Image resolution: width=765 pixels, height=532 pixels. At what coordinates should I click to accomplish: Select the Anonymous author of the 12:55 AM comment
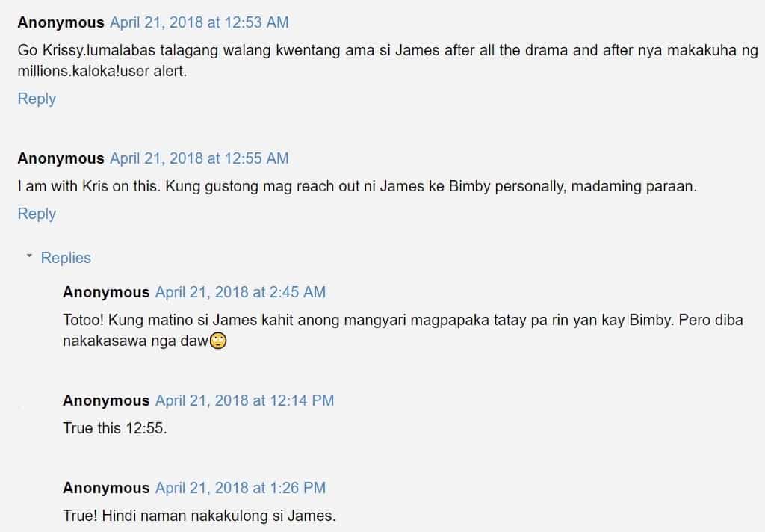click(x=61, y=158)
